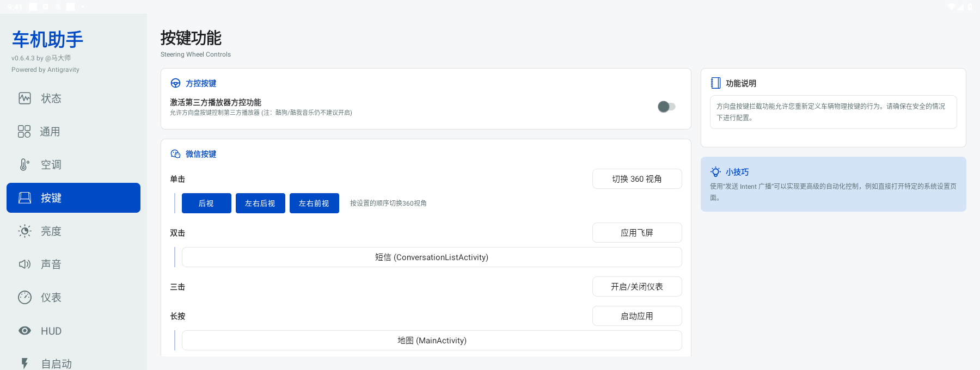Viewport: 980px width, 370px height.
Task: Toggle the 后视 view button
Action: click(206, 203)
